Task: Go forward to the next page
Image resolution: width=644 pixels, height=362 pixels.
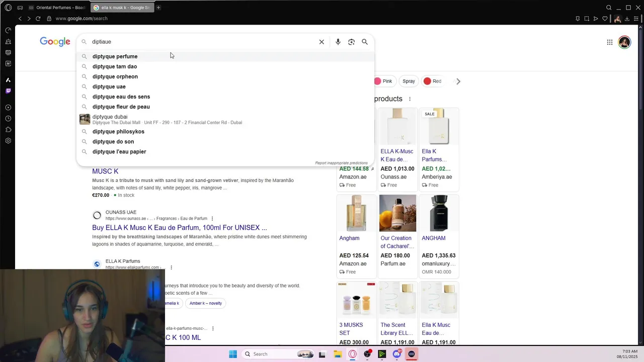Action: 29,19
